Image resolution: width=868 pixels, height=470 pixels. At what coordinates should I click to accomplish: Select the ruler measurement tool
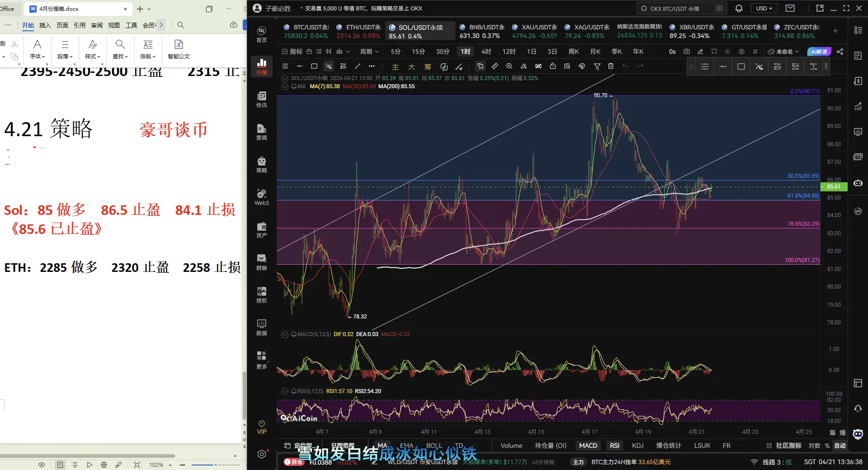(495, 66)
